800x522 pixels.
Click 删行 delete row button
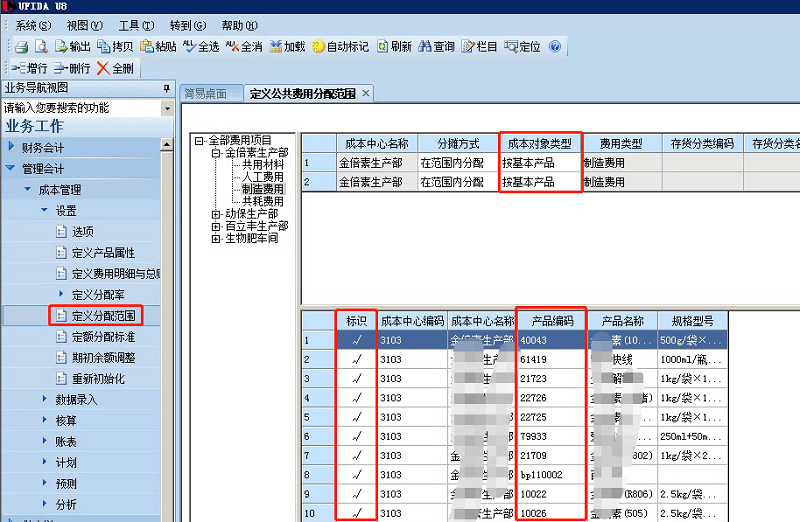72,68
